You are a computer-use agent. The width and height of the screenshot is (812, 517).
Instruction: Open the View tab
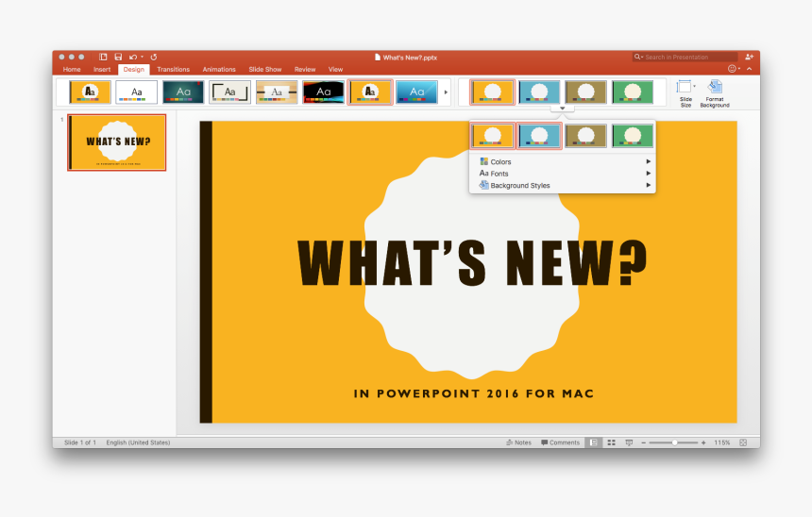[335, 70]
